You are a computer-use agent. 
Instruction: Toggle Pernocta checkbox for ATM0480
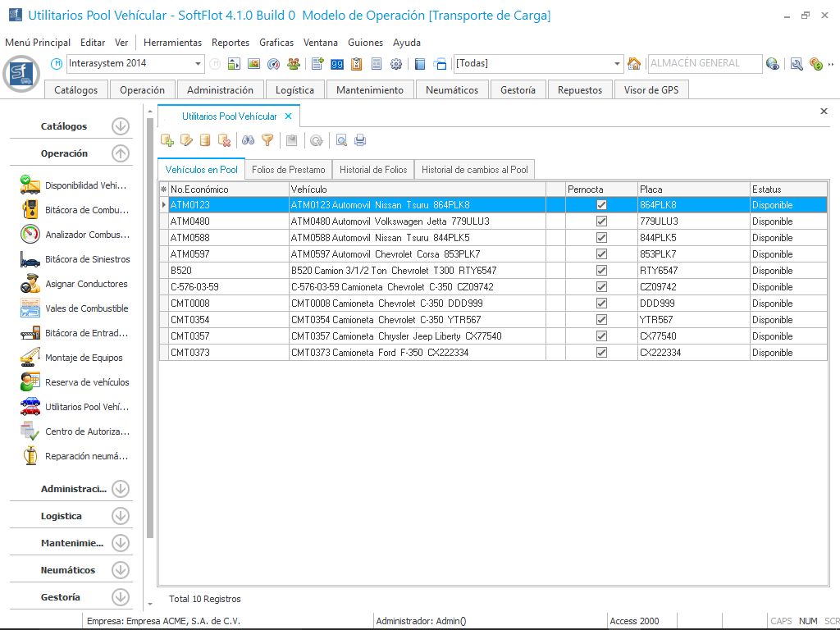click(601, 221)
